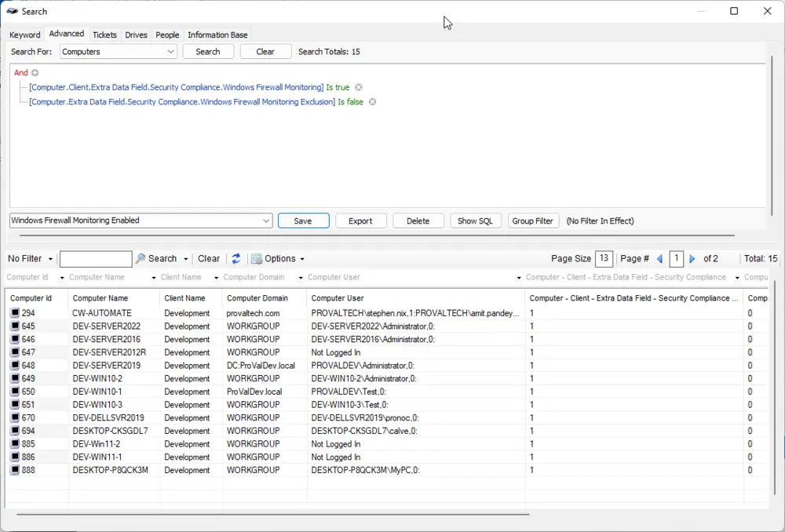The height and width of the screenshot is (532, 785).
Task: Open Computer Name column filter dropdown
Action: click(154, 278)
